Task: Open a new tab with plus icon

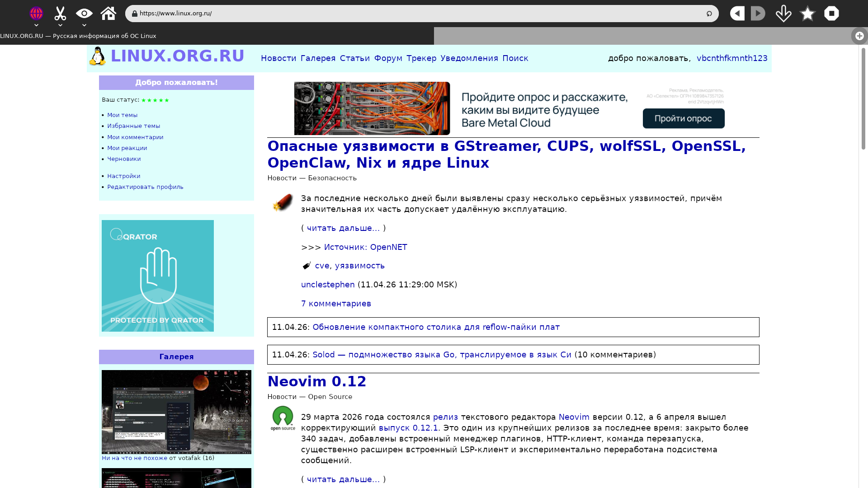Action: (x=859, y=36)
